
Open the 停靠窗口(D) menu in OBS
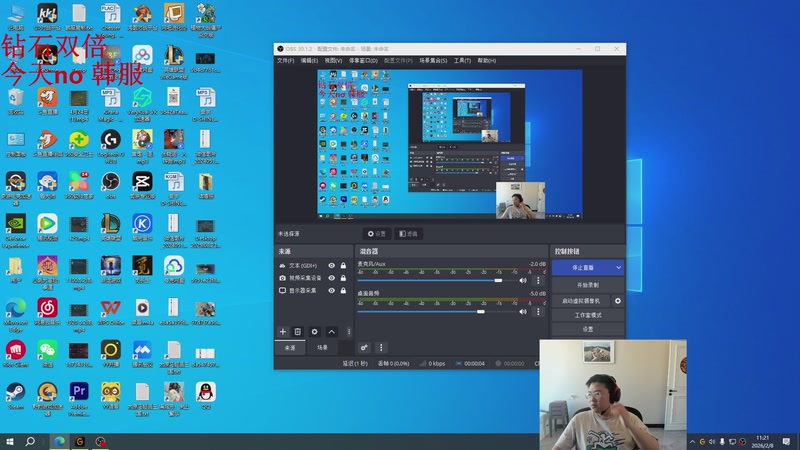click(363, 60)
